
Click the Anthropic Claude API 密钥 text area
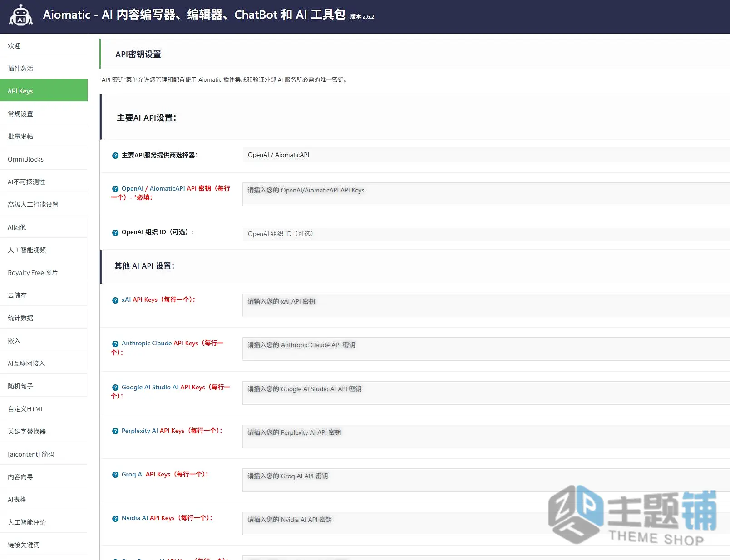click(486, 349)
